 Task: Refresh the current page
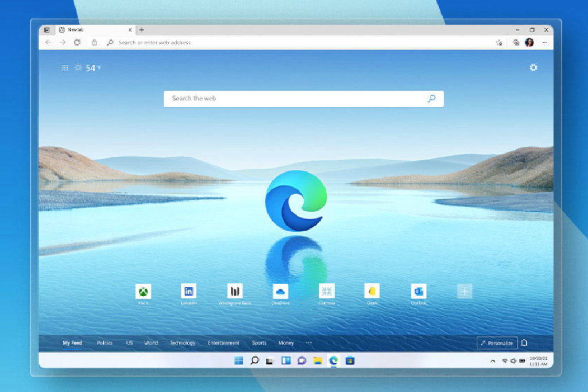click(78, 42)
